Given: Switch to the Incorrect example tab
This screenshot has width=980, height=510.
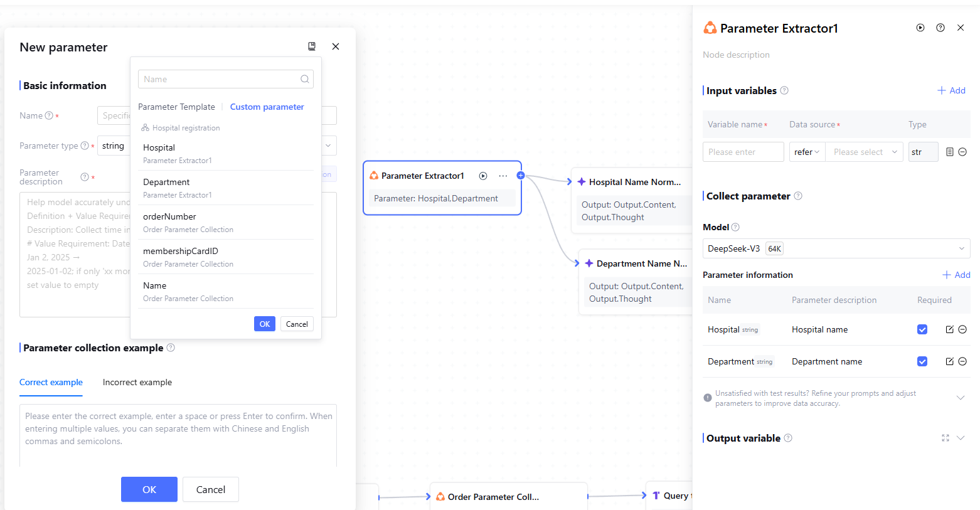Looking at the screenshot, I should click(x=137, y=382).
